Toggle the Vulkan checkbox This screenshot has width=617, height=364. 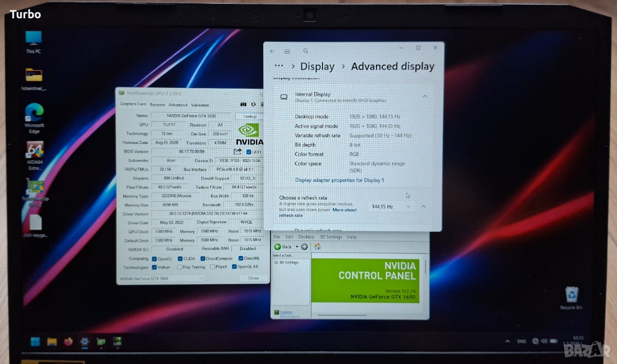(154, 267)
